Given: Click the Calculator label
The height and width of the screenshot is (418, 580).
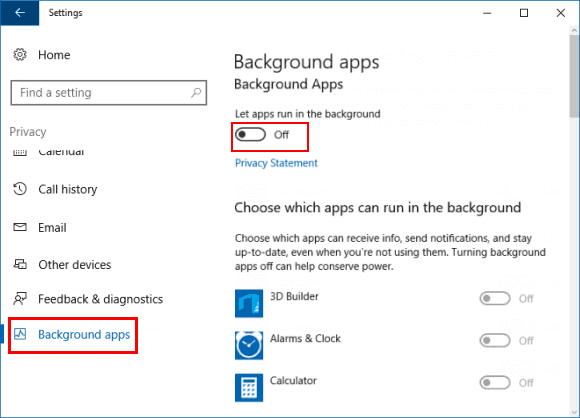Looking at the screenshot, I should (293, 381).
